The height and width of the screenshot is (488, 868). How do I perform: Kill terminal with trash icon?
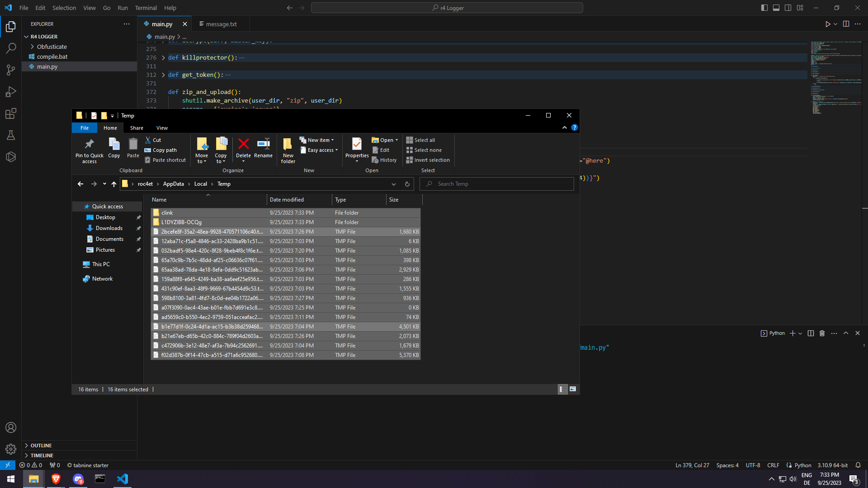coord(822,333)
